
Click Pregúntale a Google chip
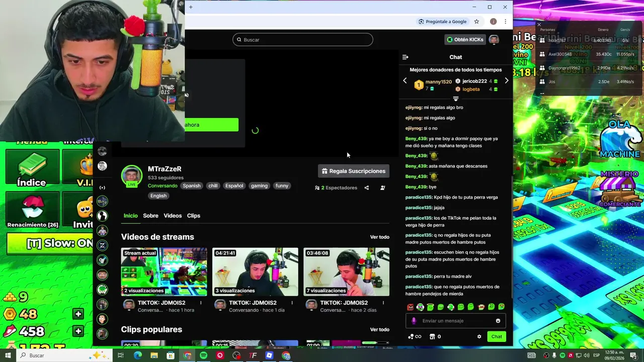(443, 22)
